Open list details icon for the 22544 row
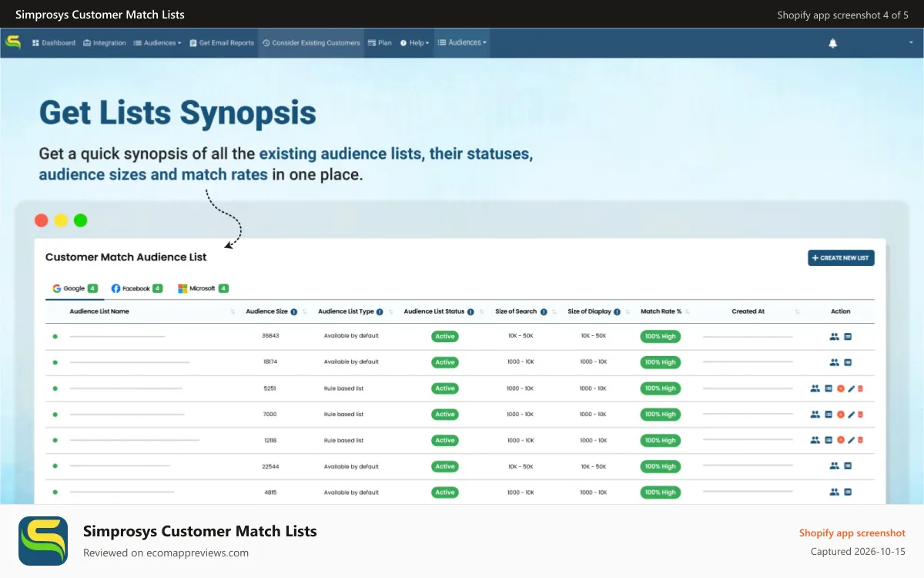 coord(848,466)
